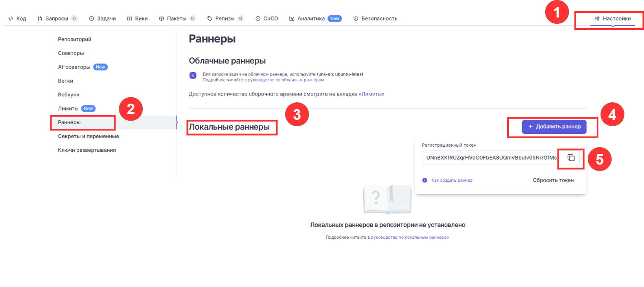Open the Код tab
Image resolution: width=644 pixels, height=287 pixels.
click(x=17, y=19)
